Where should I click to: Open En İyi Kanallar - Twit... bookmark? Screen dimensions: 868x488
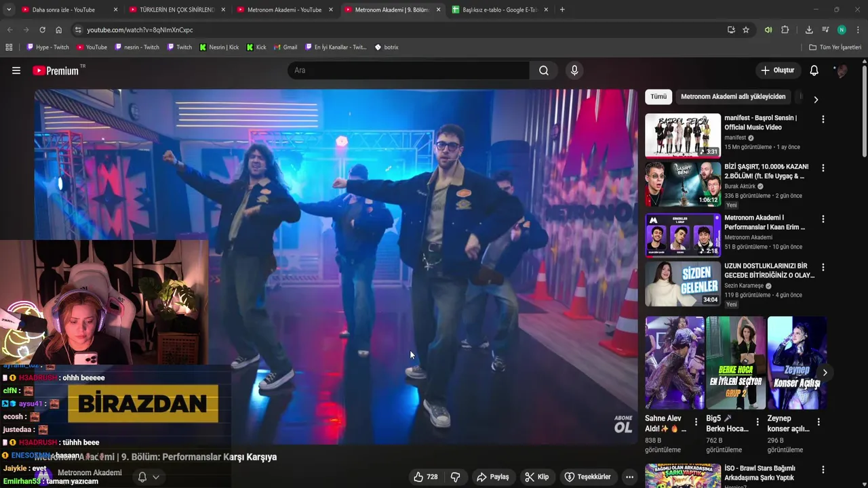tap(336, 47)
